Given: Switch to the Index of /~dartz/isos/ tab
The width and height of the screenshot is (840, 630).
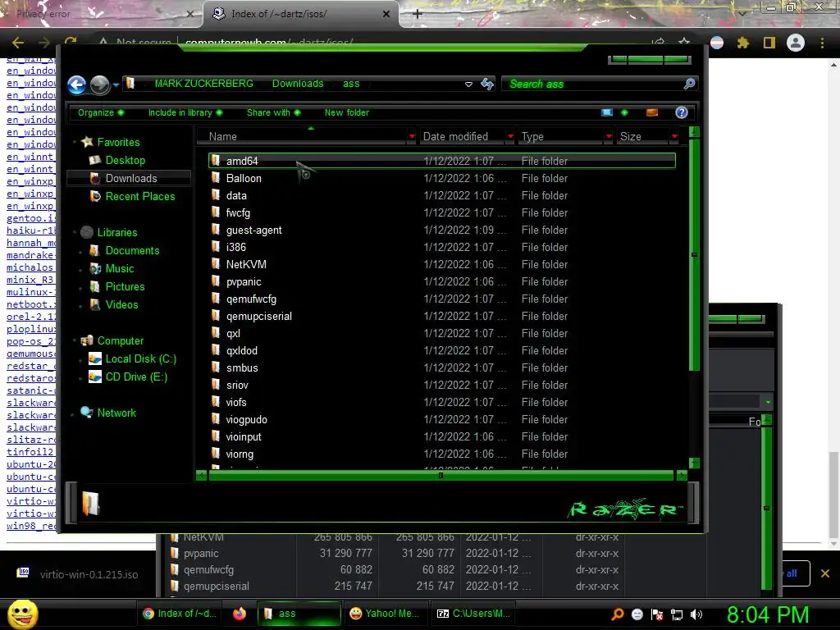Looking at the screenshot, I should (x=300, y=14).
